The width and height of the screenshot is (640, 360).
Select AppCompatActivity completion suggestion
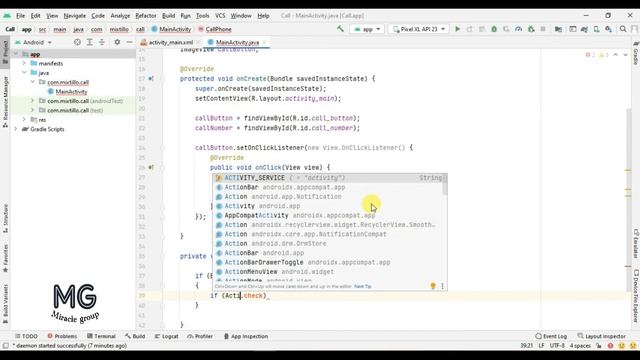(x=329, y=216)
